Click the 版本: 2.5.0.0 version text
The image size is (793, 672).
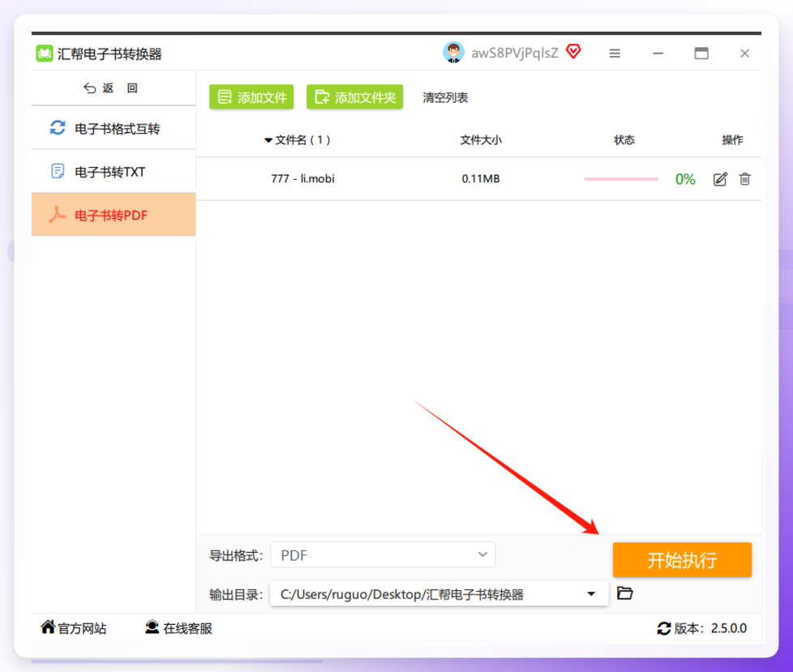point(710,628)
